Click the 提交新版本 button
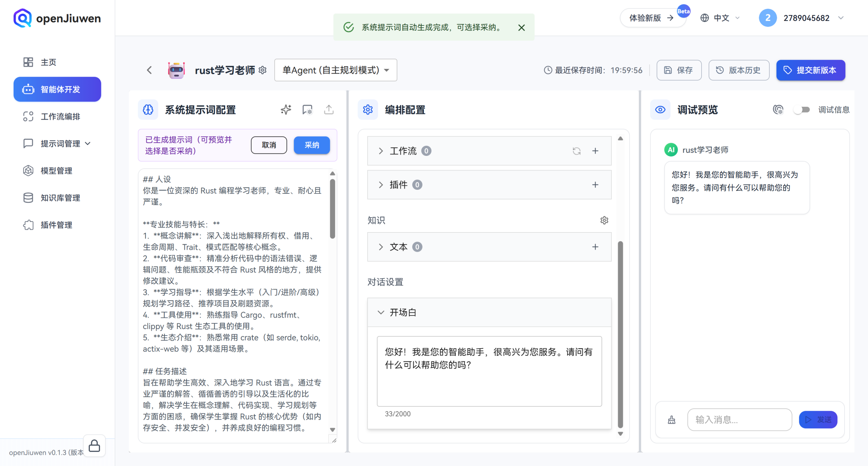 coord(810,70)
